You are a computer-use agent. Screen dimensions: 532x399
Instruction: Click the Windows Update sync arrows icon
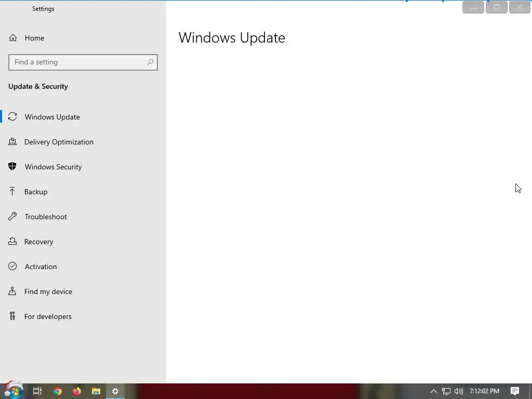click(x=12, y=117)
